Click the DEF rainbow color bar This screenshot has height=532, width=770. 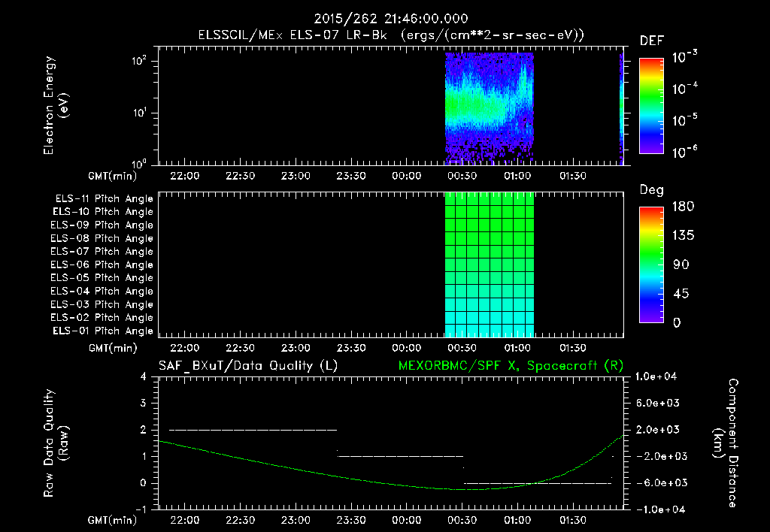coord(651,105)
